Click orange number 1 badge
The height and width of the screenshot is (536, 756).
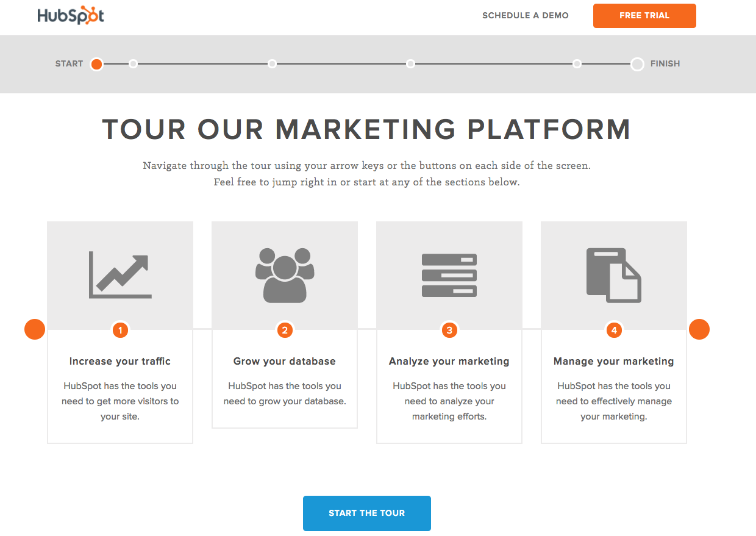tap(120, 331)
